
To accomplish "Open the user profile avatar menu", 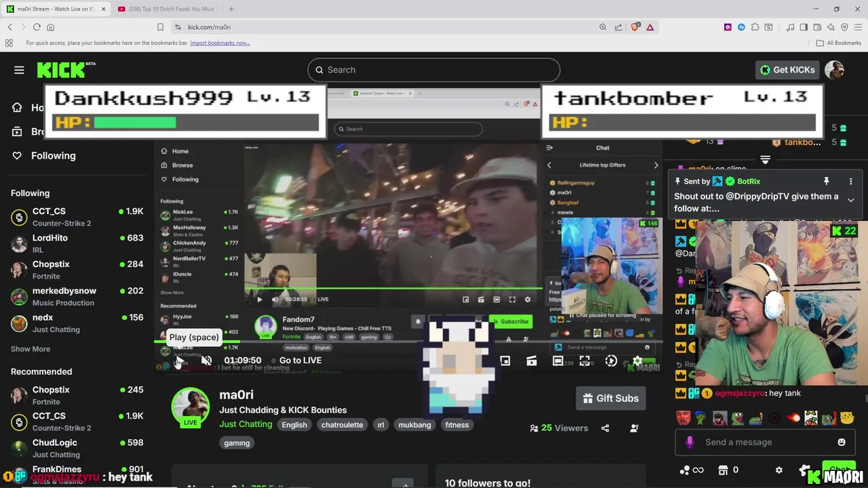I will pyautogui.click(x=834, y=70).
